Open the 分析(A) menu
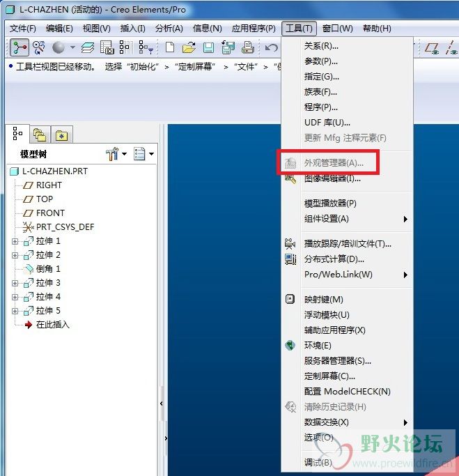 pos(169,29)
